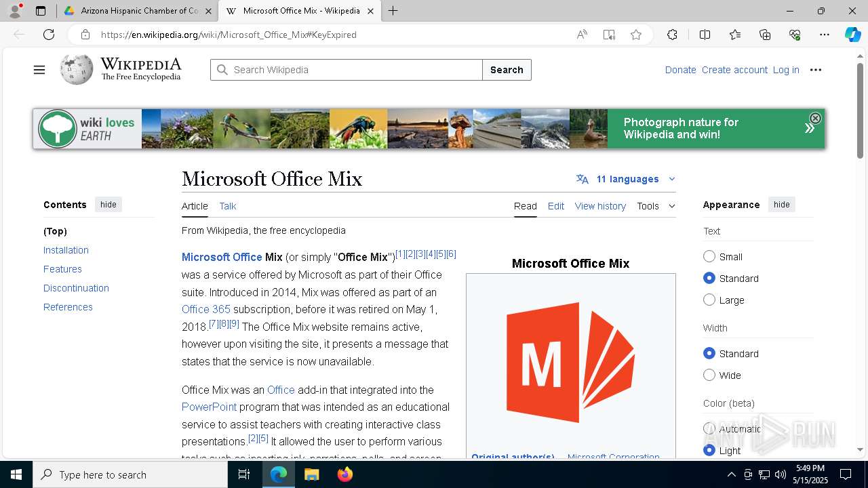Select Standard text size
868x488 pixels.
coord(709,278)
